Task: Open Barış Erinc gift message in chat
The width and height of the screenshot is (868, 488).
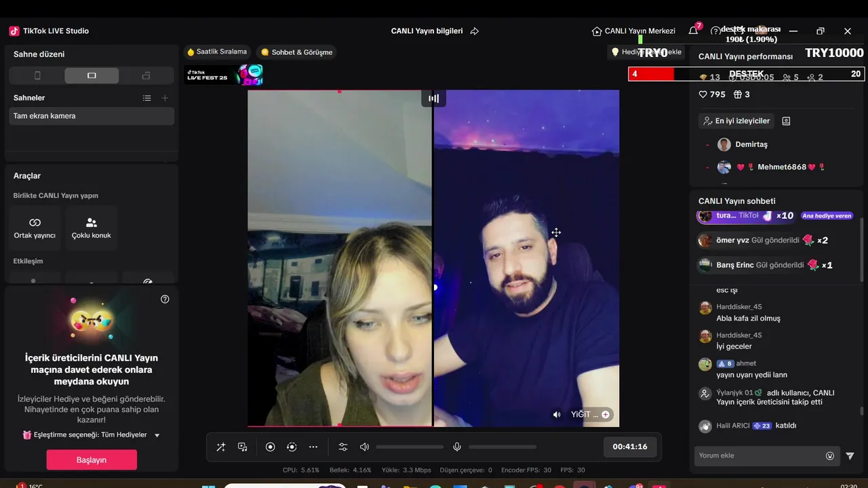Action: click(766, 265)
